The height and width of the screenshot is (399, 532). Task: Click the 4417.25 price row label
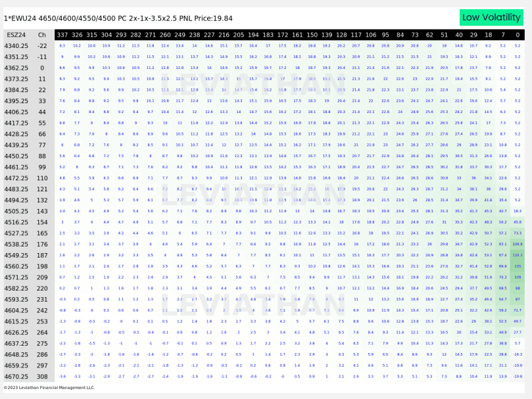tap(16, 123)
